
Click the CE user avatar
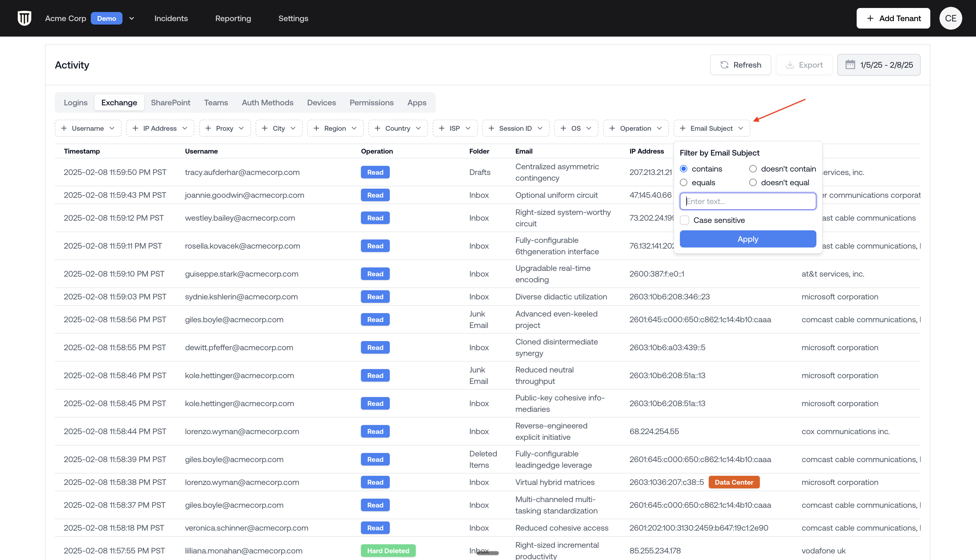(x=950, y=19)
